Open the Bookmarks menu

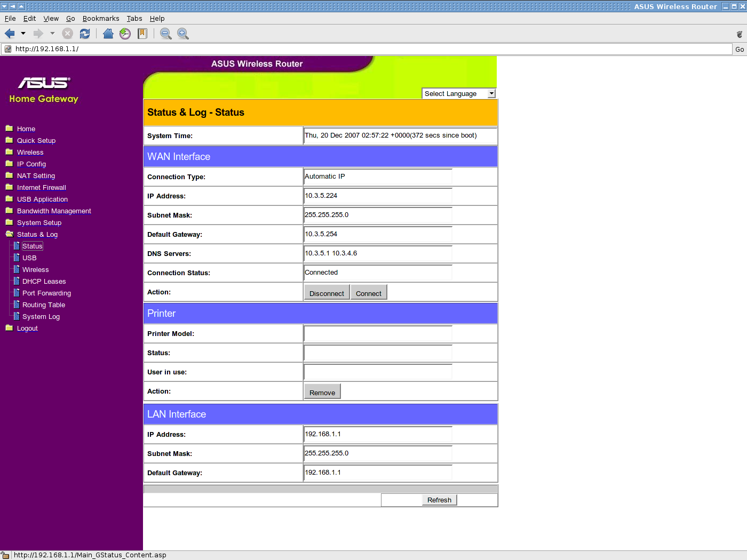101,18
